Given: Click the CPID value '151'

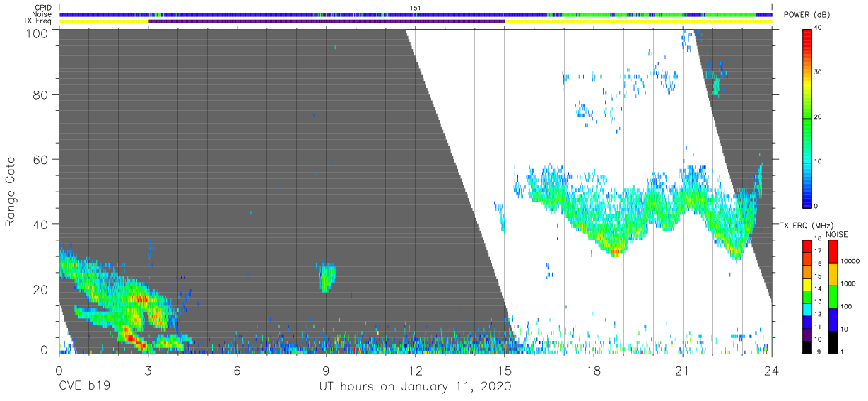Looking at the screenshot, I should [x=416, y=8].
